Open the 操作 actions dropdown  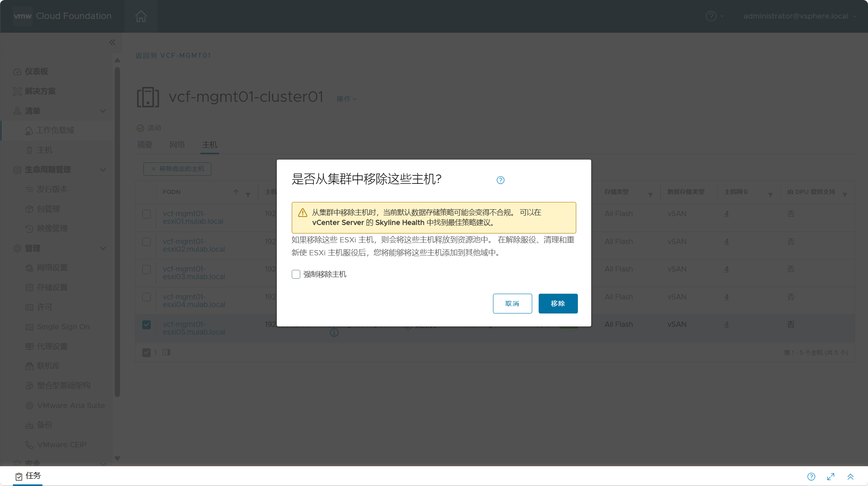[346, 99]
